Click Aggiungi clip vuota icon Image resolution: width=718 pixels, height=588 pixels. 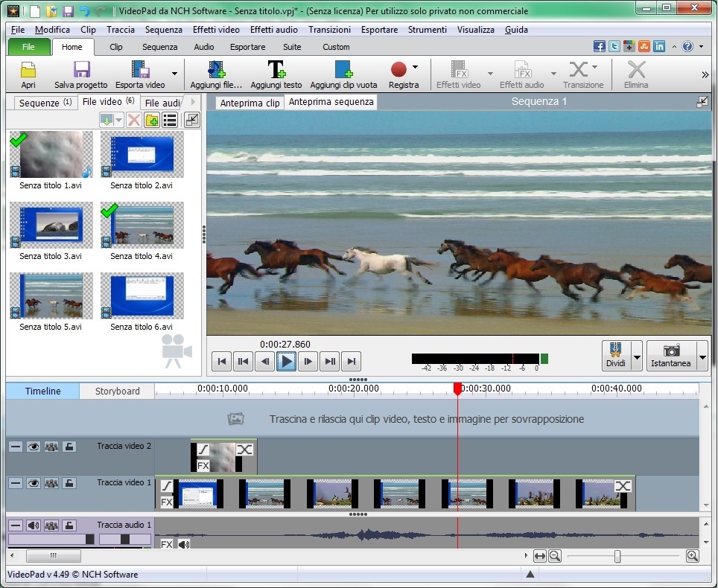click(x=343, y=69)
